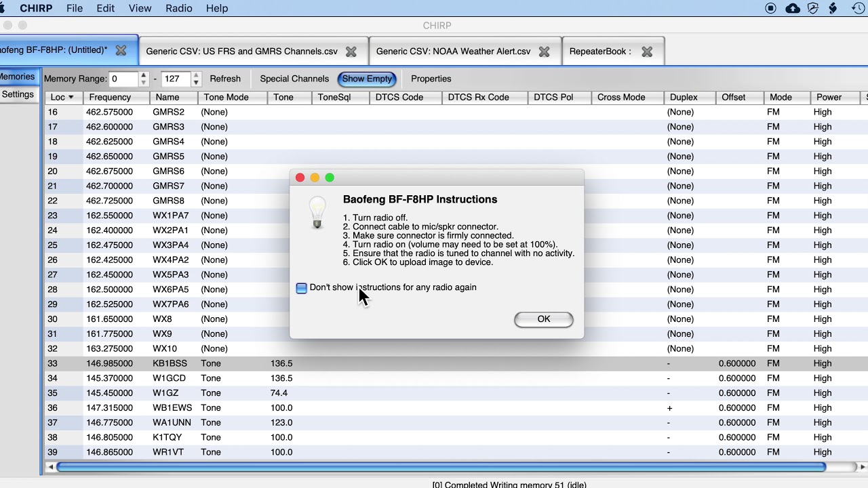Click the Time Machine clock icon
868x488 pixels.
pos(857,8)
